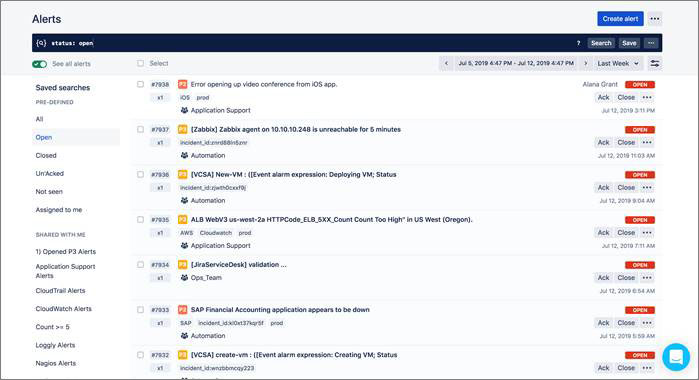
Task: Open more actions for alert #7933
Action: 647,322
